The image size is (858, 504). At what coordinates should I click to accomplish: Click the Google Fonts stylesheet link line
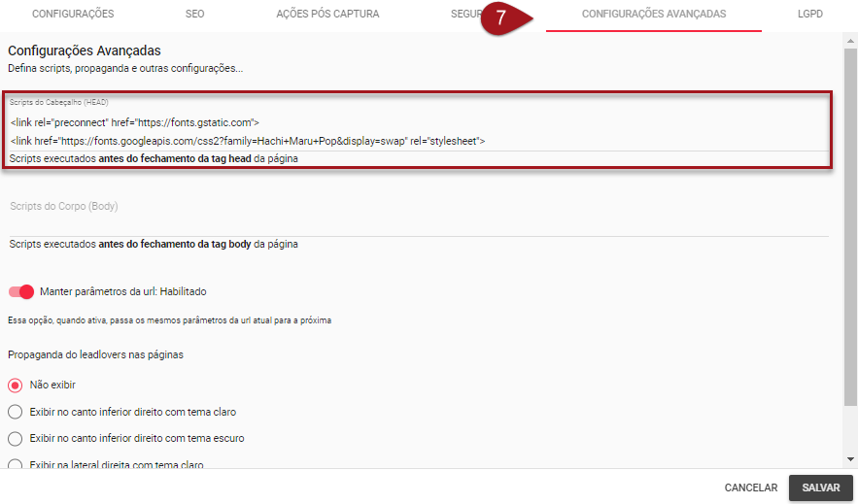247,141
